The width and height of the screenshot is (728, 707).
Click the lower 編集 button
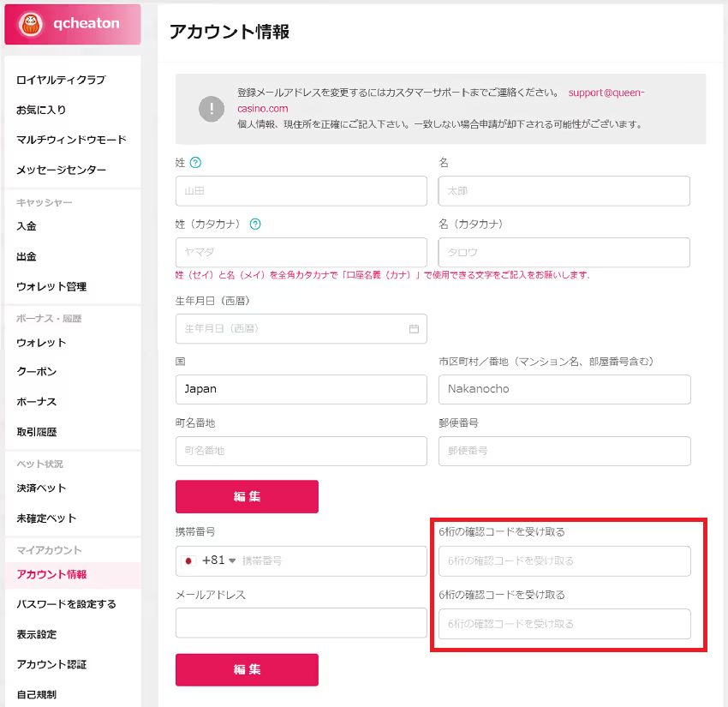point(247,670)
